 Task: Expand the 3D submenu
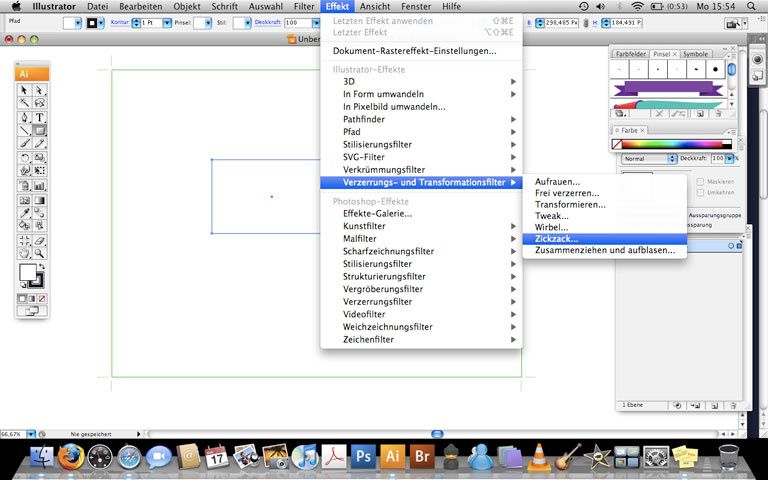(421, 81)
